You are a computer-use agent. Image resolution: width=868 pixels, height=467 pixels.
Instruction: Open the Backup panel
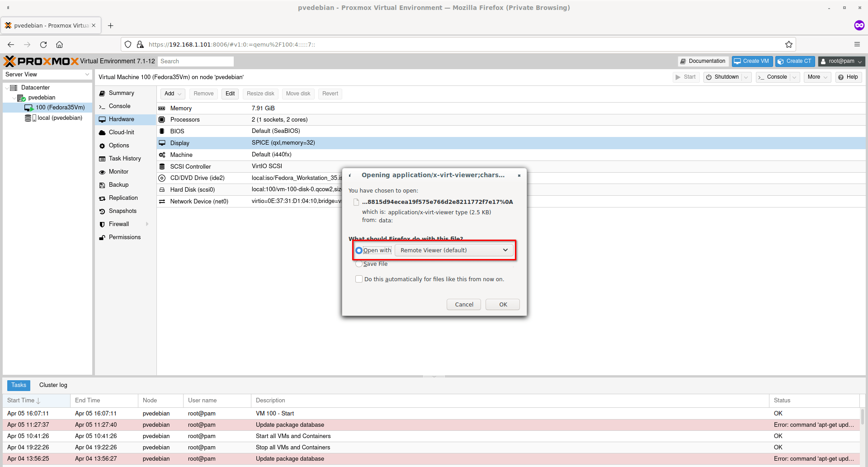tap(118, 184)
